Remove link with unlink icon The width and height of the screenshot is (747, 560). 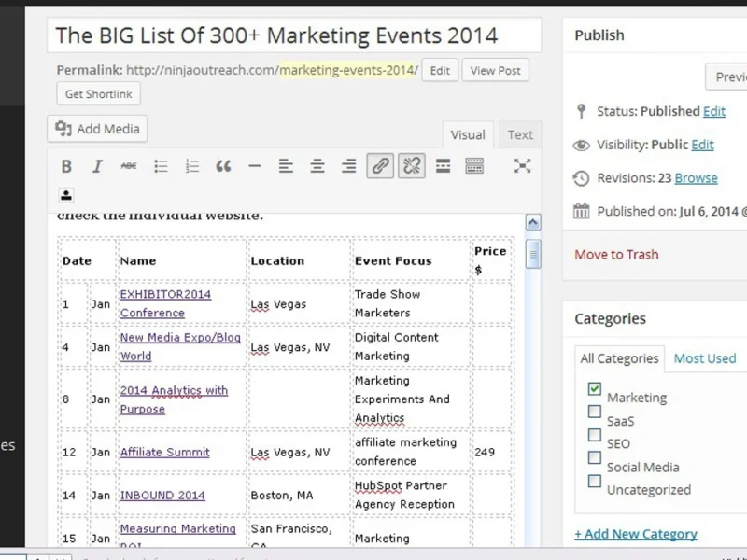pyautogui.click(x=412, y=166)
